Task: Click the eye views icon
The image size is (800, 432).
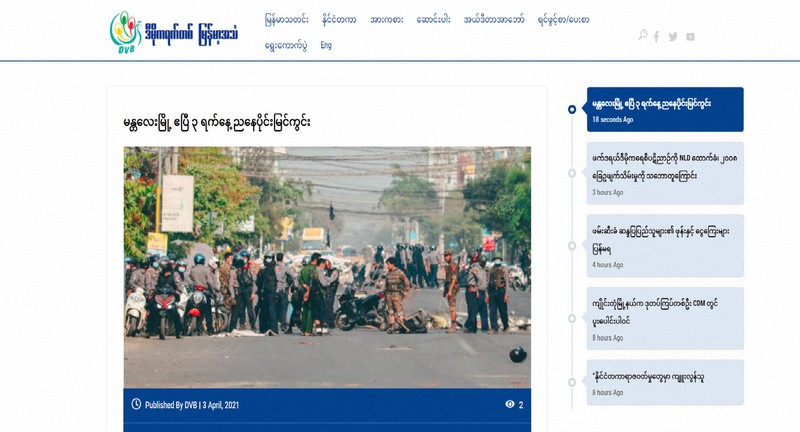Action: 510,404
